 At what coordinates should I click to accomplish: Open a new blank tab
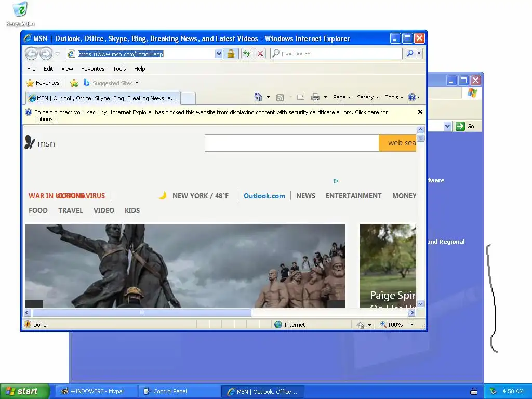click(188, 98)
